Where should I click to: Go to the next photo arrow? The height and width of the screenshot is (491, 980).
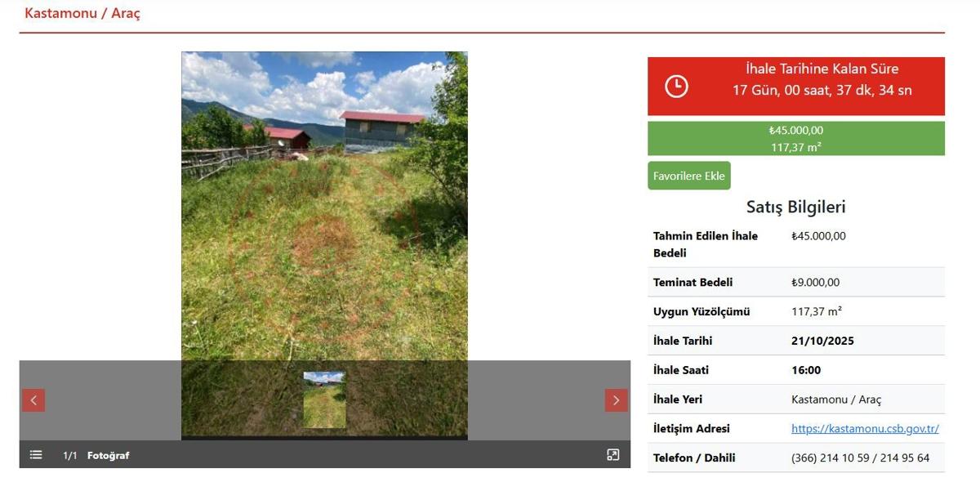tap(617, 400)
